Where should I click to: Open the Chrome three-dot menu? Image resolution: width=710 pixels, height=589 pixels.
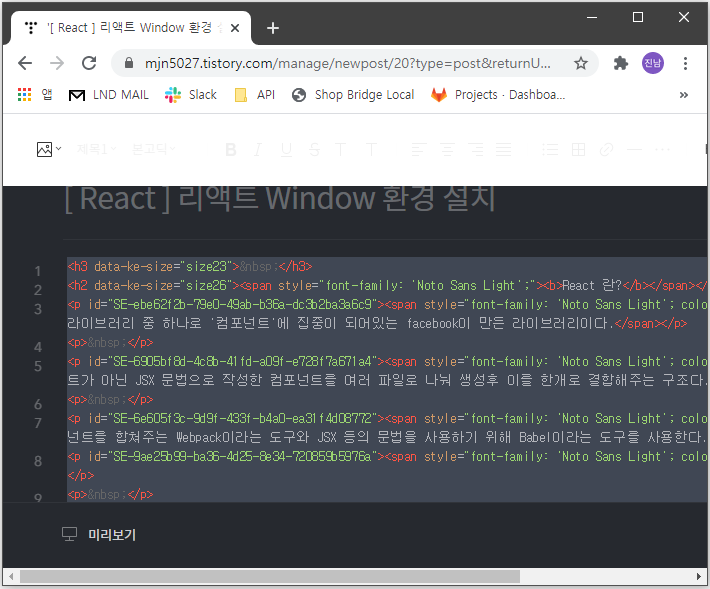(x=686, y=63)
